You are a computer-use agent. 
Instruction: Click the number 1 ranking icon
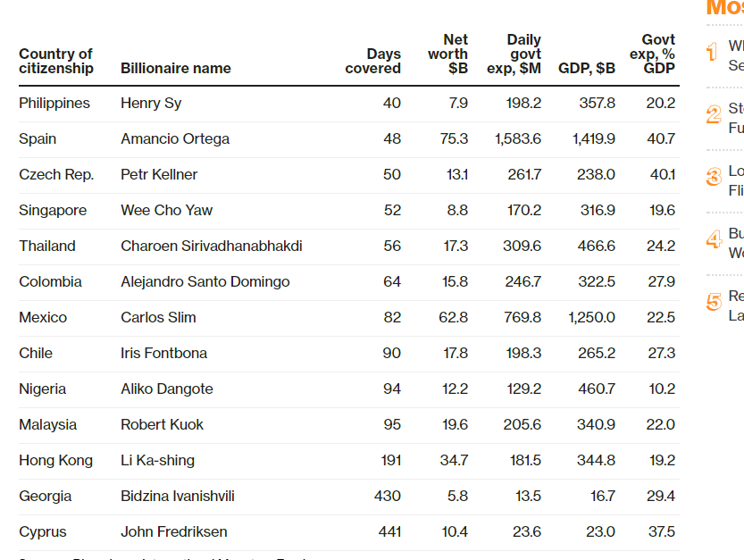712,53
